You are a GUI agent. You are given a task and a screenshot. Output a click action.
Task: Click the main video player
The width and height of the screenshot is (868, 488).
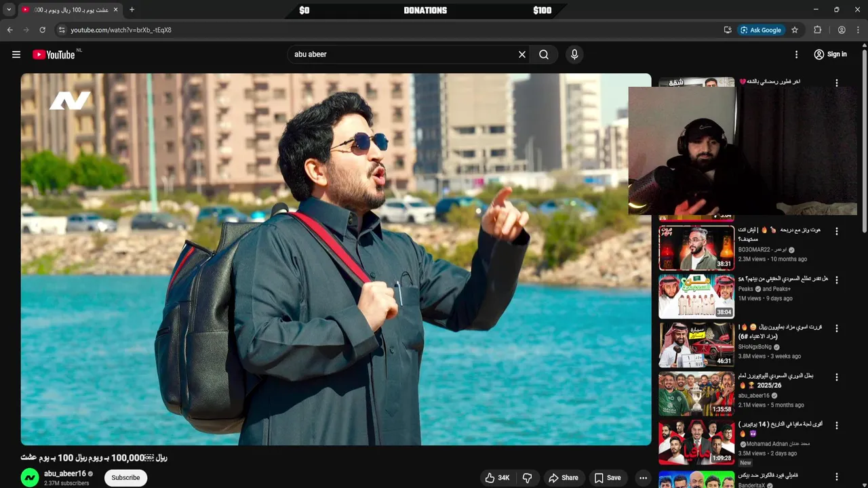click(x=336, y=259)
